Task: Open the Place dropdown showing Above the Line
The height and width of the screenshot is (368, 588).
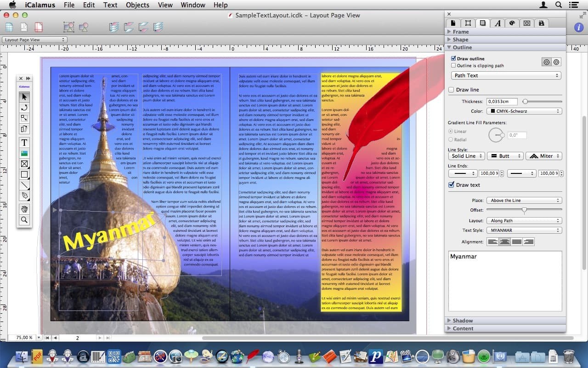Action: click(x=524, y=200)
